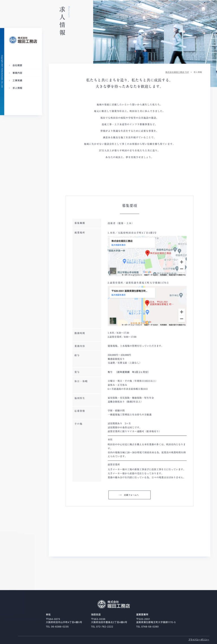Click the 給与 row label
This screenshot has height=644, width=217.
tap(77, 355)
